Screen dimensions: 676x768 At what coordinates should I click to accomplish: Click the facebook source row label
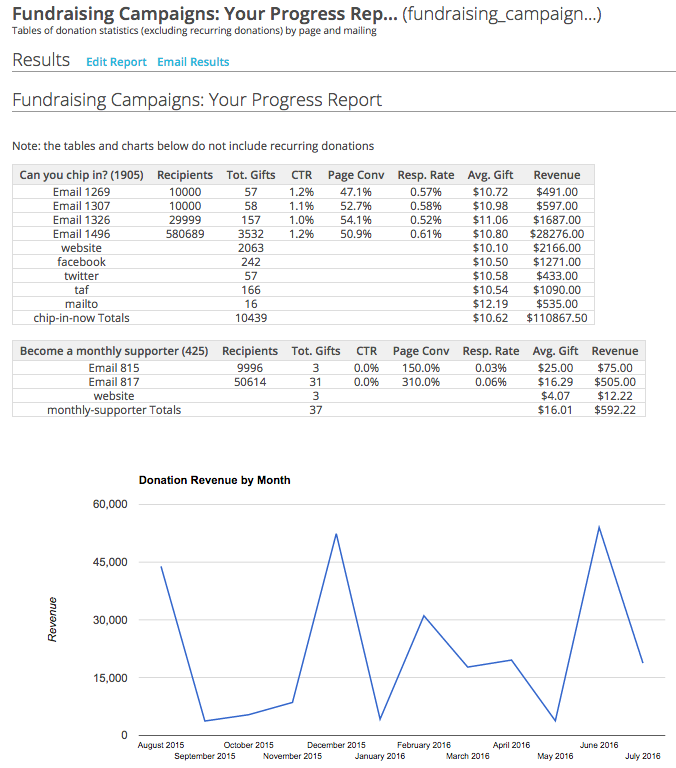pyautogui.click(x=81, y=262)
